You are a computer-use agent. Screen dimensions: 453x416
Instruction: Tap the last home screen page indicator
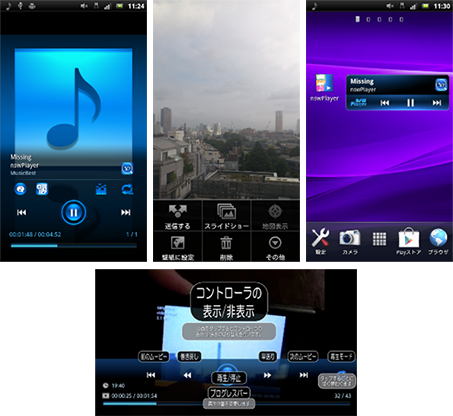click(401, 19)
